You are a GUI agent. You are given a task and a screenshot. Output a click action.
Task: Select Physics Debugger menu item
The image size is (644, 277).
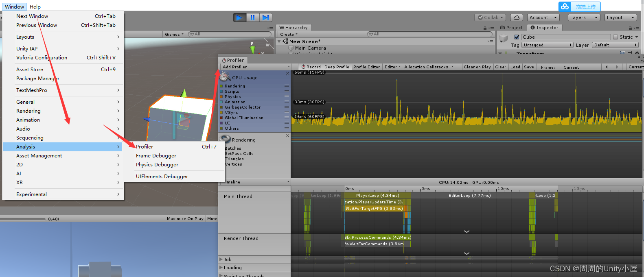[x=173, y=165]
